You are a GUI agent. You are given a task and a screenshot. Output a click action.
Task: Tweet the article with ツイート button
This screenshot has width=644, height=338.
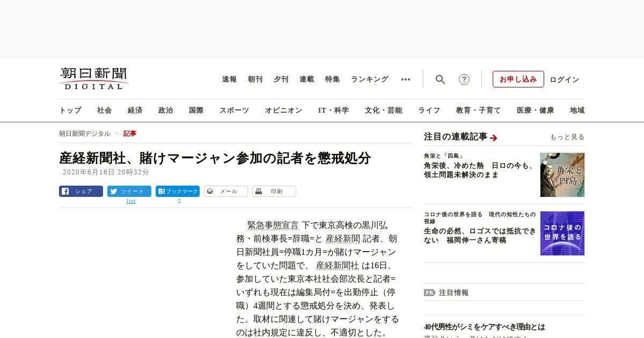(129, 191)
